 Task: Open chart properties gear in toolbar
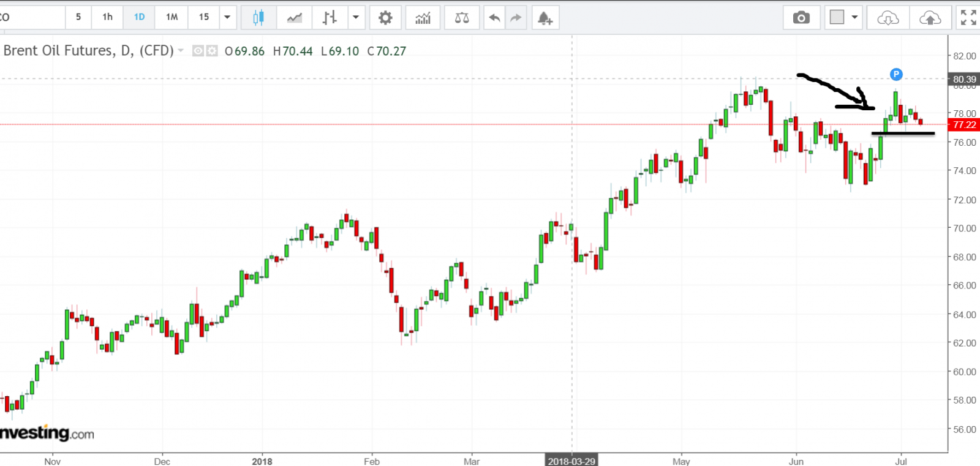(x=385, y=18)
